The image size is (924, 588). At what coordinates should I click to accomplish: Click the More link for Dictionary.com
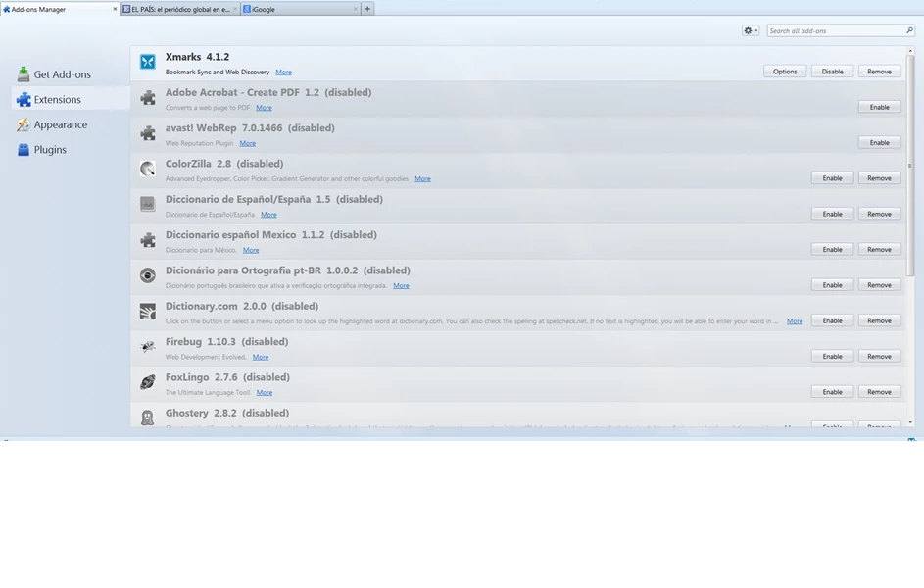(x=795, y=321)
